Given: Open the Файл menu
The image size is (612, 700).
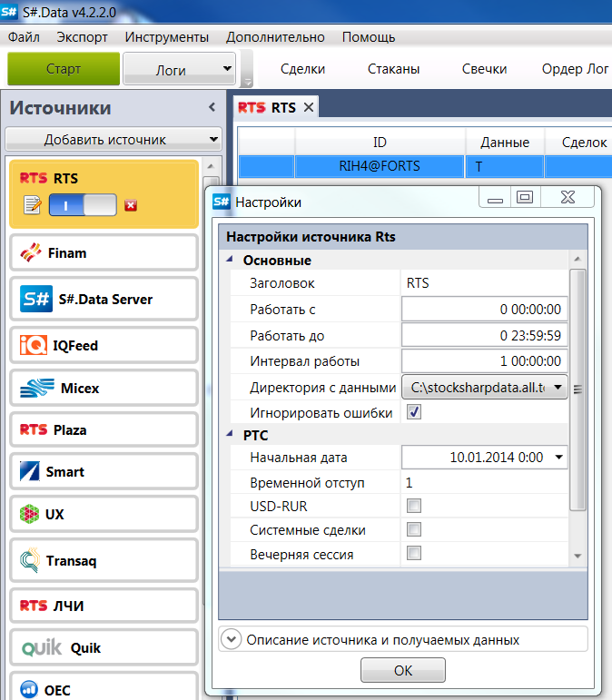Looking at the screenshot, I should point(24,37).
